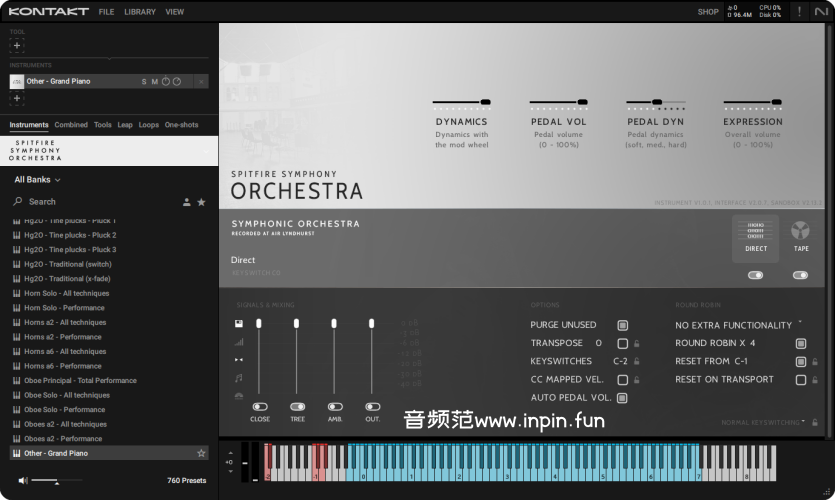
Task: Toggle the Close mic switch
Action: 260,407
